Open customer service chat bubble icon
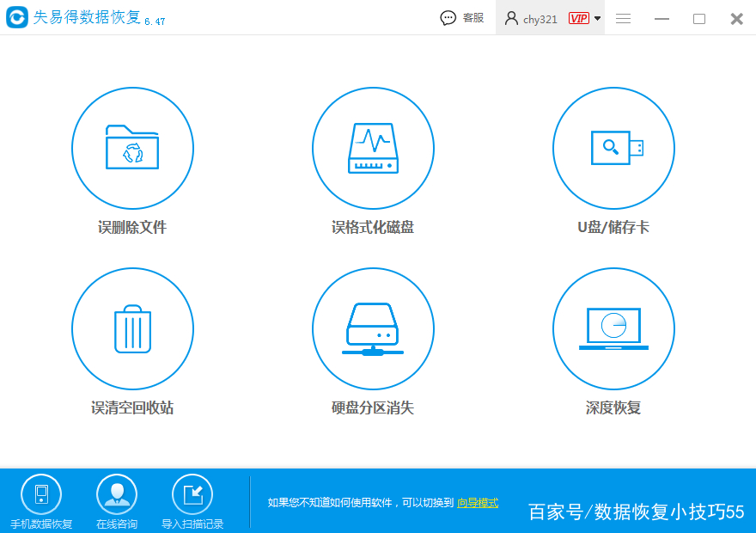Screen dimensions: 756x533 tap(448, 18)
